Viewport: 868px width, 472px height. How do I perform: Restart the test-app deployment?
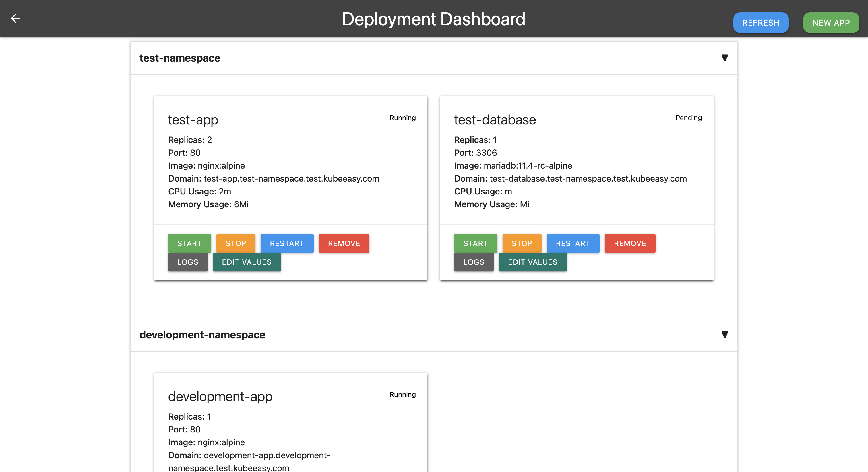[287, 243]
